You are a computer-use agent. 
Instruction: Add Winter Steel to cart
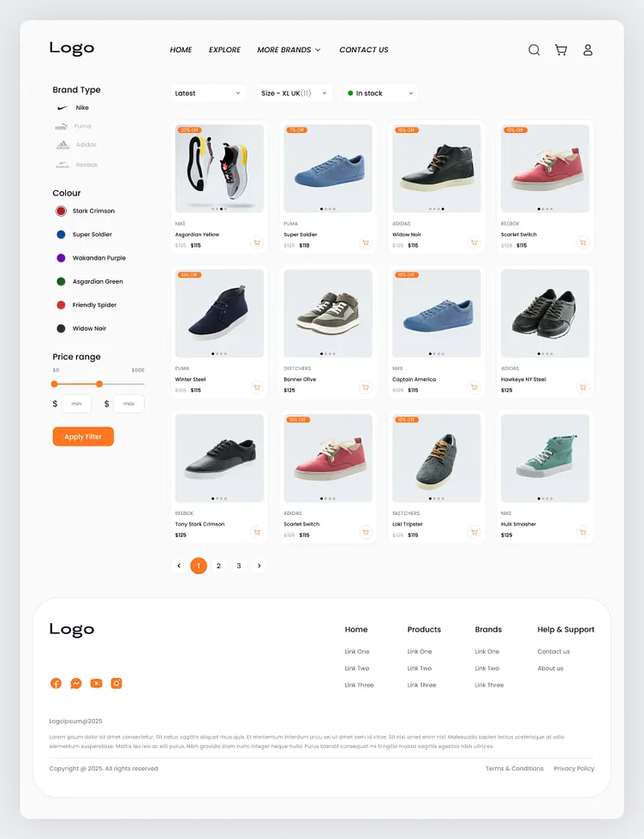pos(257,387)
